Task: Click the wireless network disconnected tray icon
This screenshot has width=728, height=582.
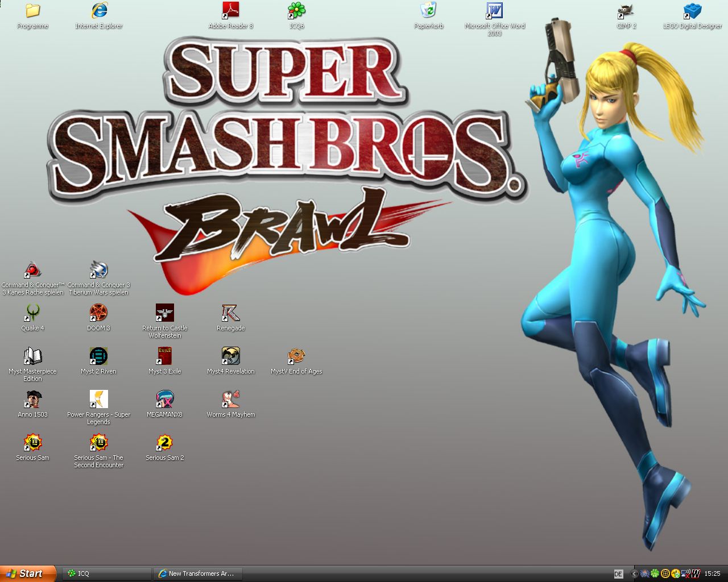Action: point(685,573)
